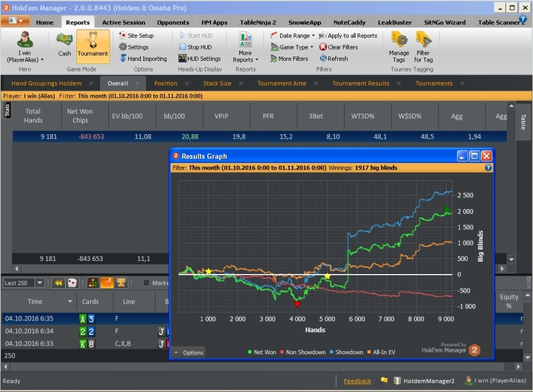
Task: Click the playing cards replayer icon
Action: tap(72, 282)
